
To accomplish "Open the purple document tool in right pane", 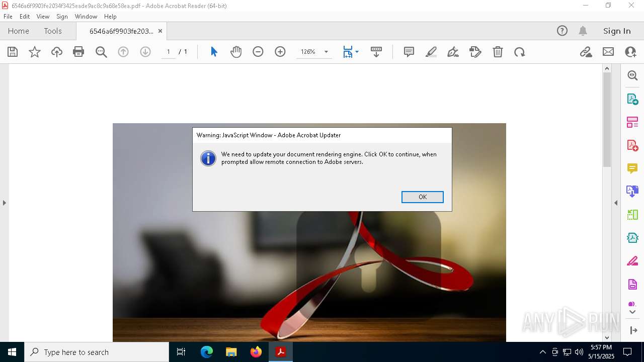I will 632,284.
